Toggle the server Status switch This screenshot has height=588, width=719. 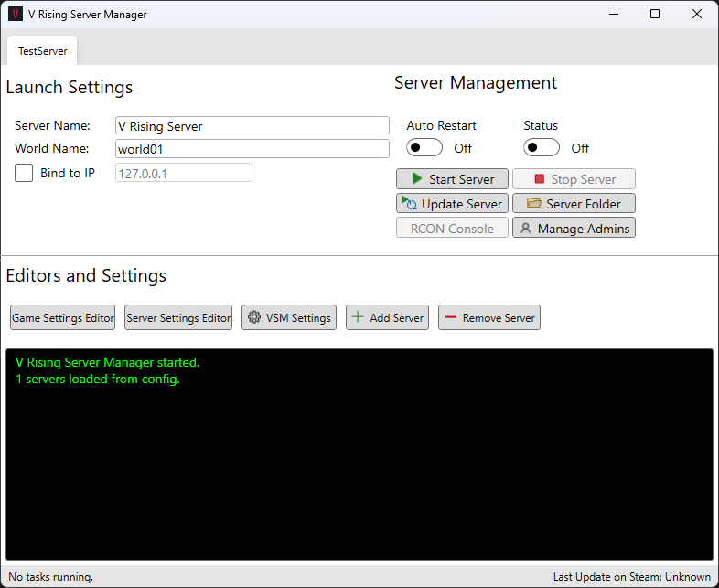coord(542,147)
